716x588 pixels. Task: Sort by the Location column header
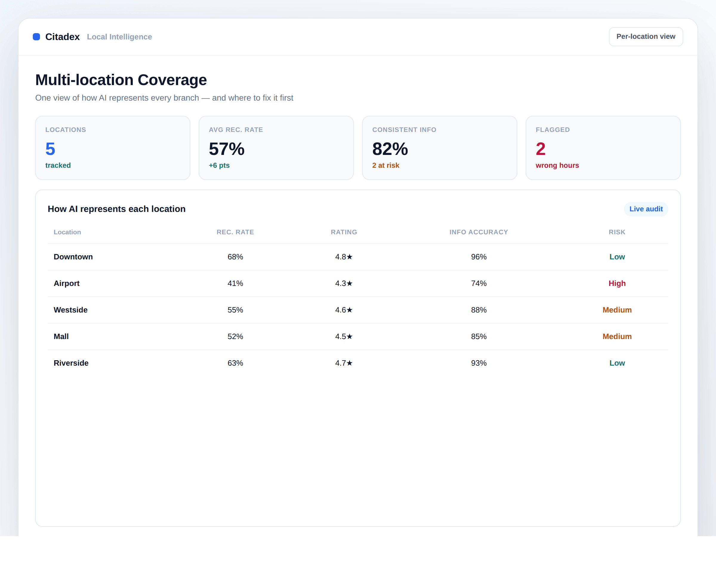(x=67, y=232)
